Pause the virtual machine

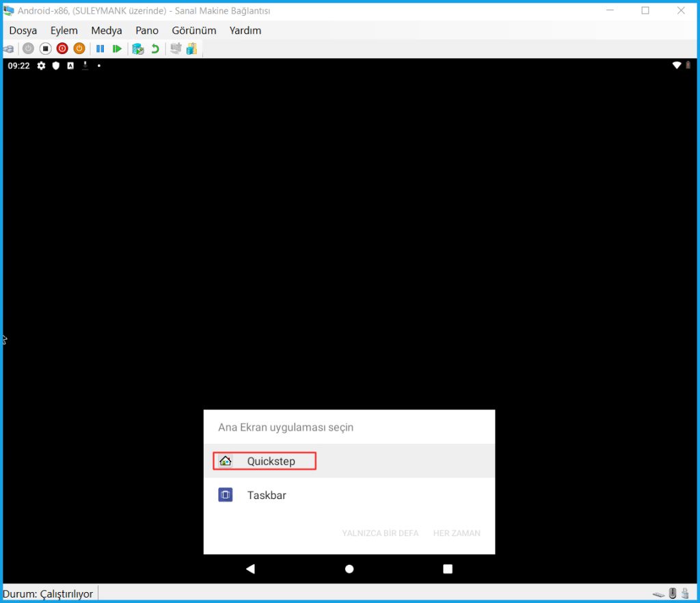point(100,49)
